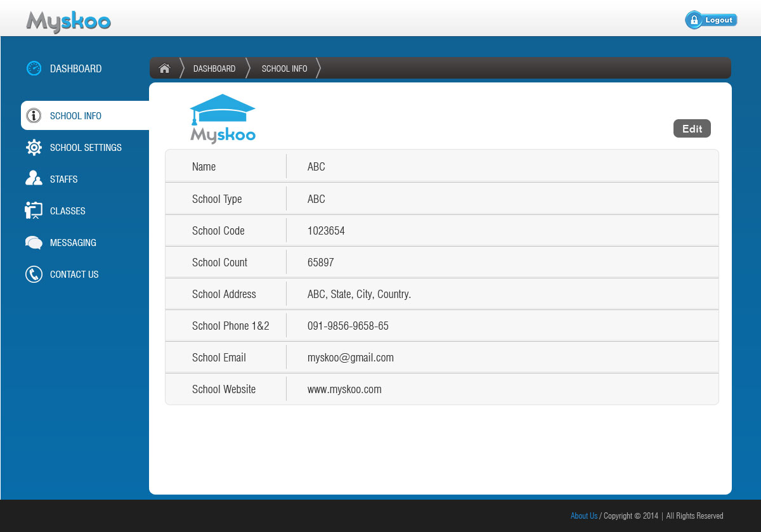The height and width of the screenshot is (532, 761).
Task: Click the home icon in the breadcrumb
Action: coord(164,68)
